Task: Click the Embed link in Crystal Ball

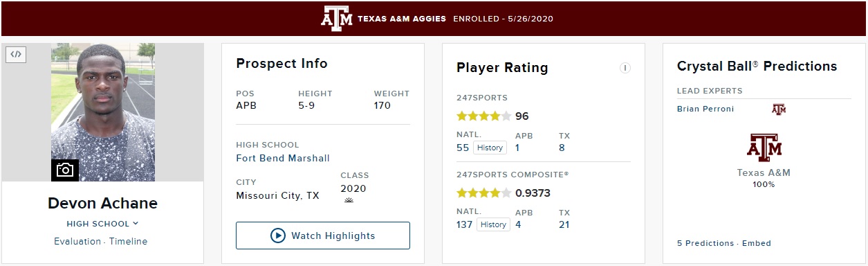Action: point(756,243)
